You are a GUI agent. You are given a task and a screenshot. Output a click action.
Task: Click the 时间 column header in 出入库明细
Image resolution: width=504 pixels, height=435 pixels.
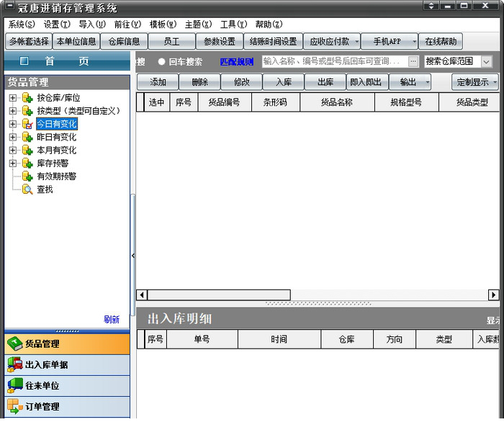279,339
